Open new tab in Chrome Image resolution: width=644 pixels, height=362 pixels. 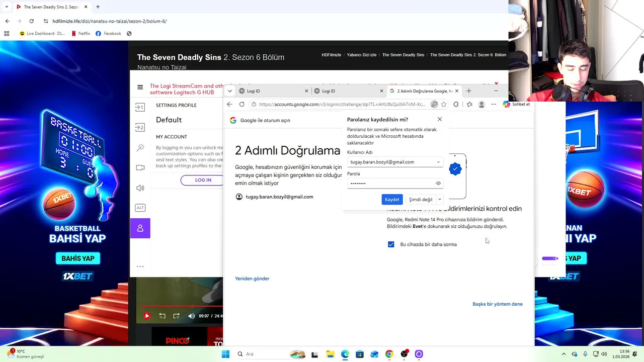[x=98, y=7]
